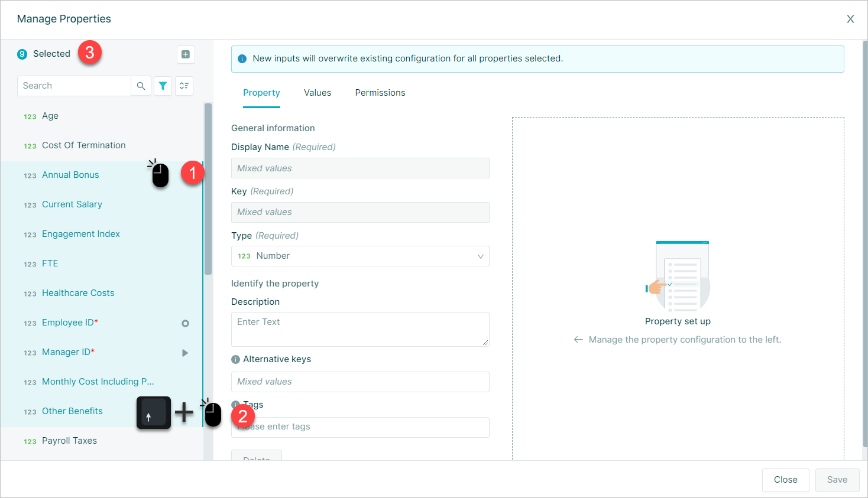Click the Alternative keys input field

(x=360, y=382)
